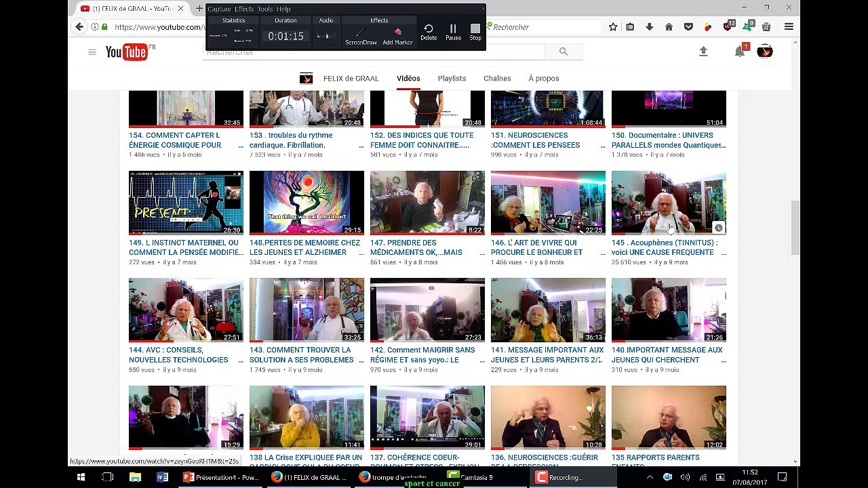Open the Firefox downloads arrow
868x488 pixels.
point(650,27)
